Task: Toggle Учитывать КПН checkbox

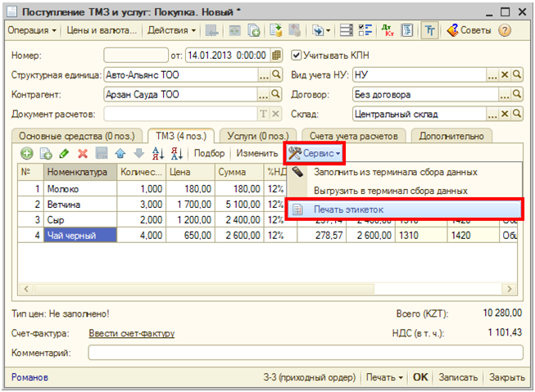Action: [297, 56]
